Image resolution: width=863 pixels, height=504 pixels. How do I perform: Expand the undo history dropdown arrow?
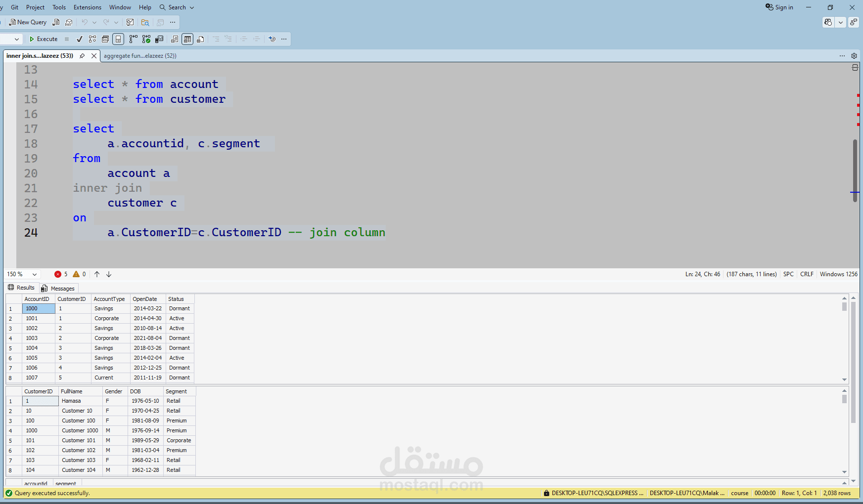click(x=94, y=22)
